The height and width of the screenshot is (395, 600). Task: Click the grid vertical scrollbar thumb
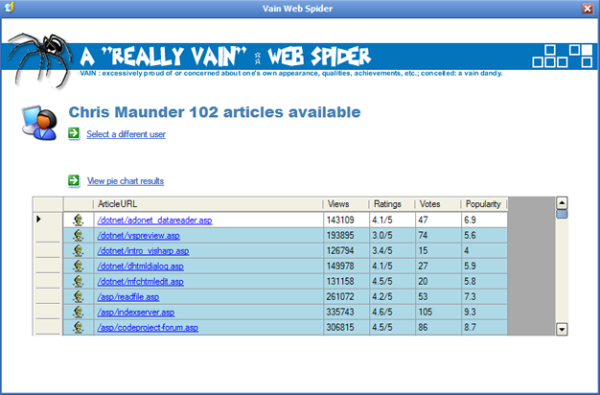[x=562, y=214]
